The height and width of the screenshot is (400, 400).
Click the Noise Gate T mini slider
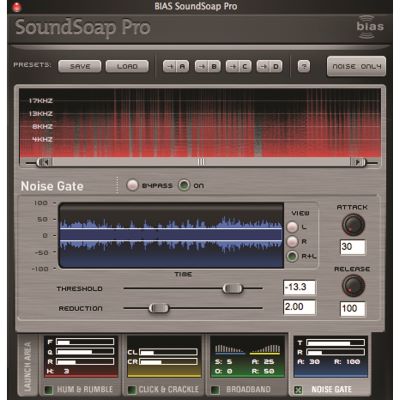[335, 343]
